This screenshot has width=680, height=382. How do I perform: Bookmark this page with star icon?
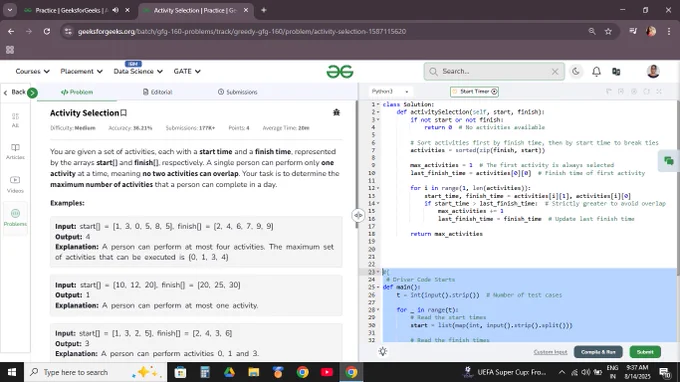click(608, 31)
